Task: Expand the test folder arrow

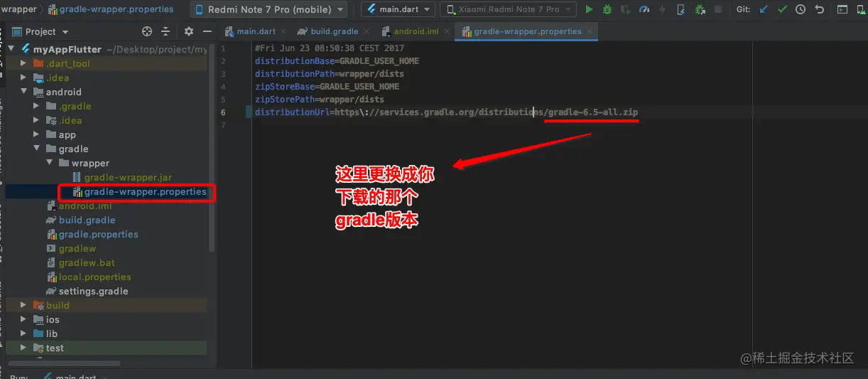Action: click(x=23, y=348)
